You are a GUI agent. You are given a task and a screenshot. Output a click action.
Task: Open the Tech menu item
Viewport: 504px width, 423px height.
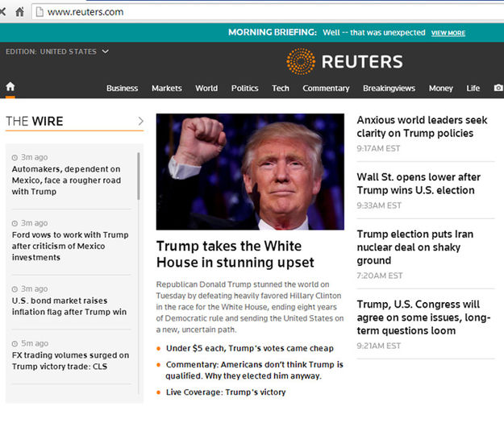tap(281, 88)
